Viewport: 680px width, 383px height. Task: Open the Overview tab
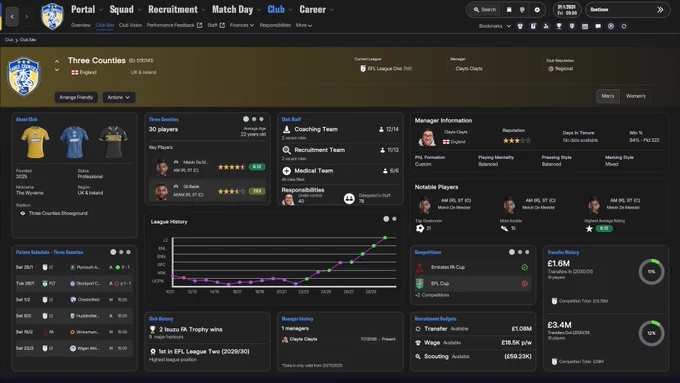tap(81, 25)
